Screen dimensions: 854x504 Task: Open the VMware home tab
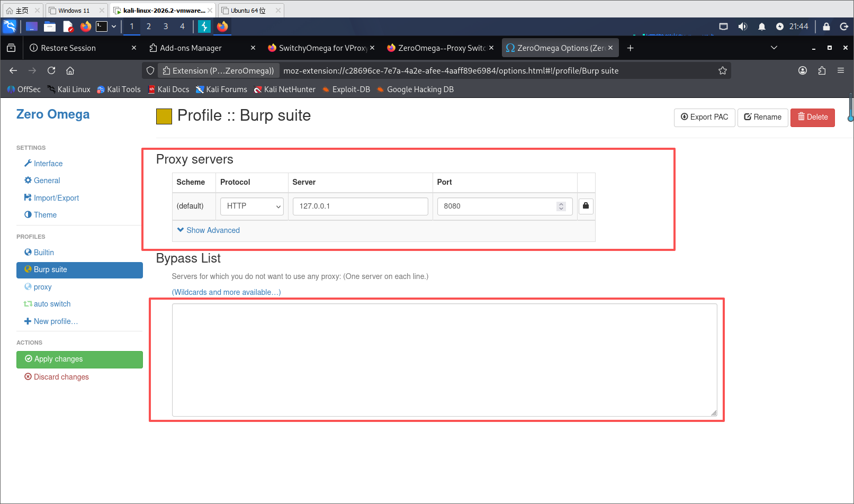click(x=22, y=11)
